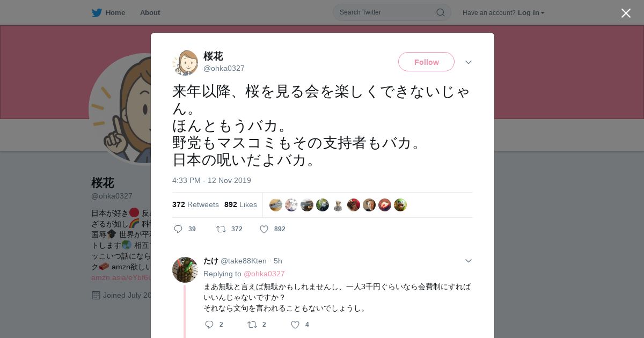The image size is (644, 338).
Task: View the 892 Likes list
Action: (x=240, y=204)
